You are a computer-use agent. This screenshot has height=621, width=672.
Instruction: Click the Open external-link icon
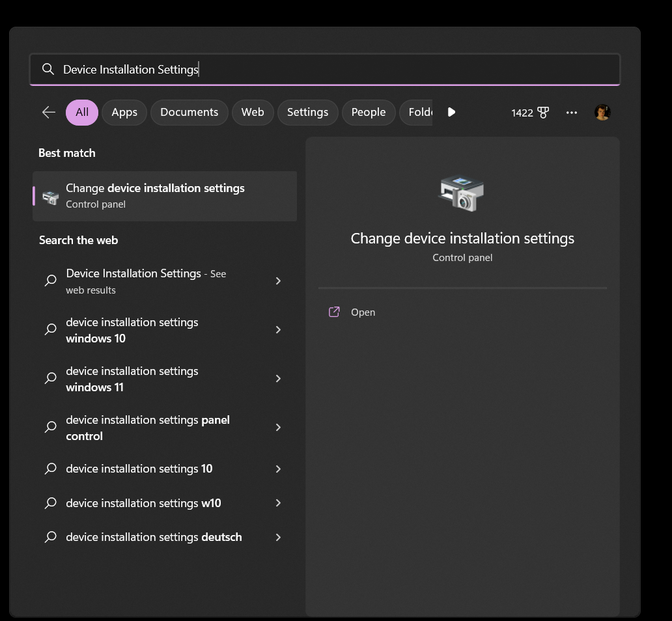point(334,312)
